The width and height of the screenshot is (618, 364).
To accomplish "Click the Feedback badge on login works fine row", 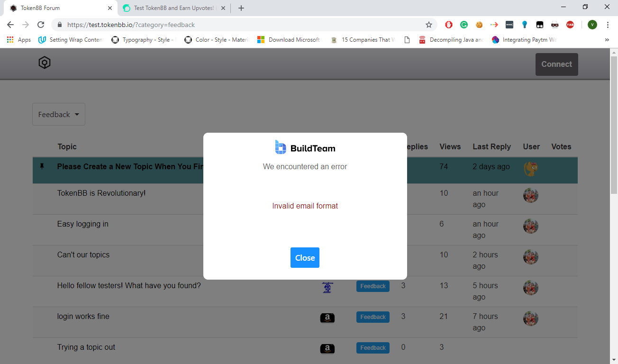I will coord(373,317).
